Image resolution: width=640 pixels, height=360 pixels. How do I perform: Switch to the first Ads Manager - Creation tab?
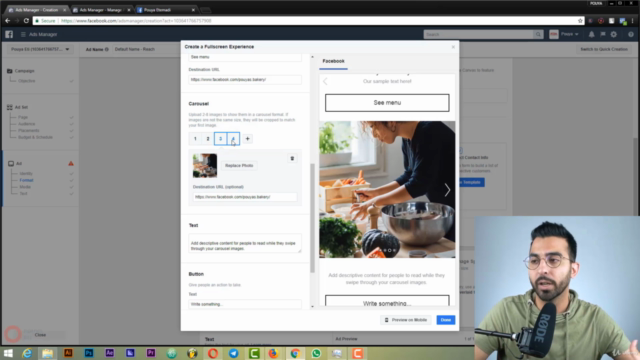(x=37, y=10)
